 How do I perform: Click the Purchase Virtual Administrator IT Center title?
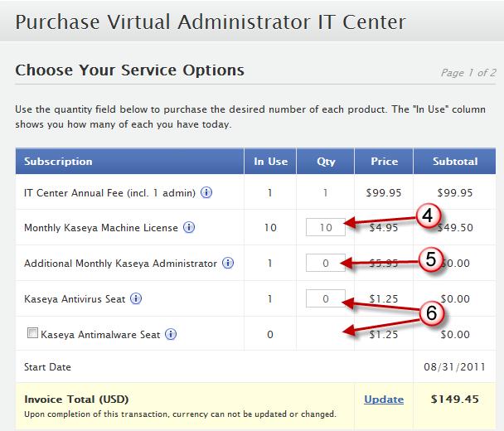click(211, 22)
